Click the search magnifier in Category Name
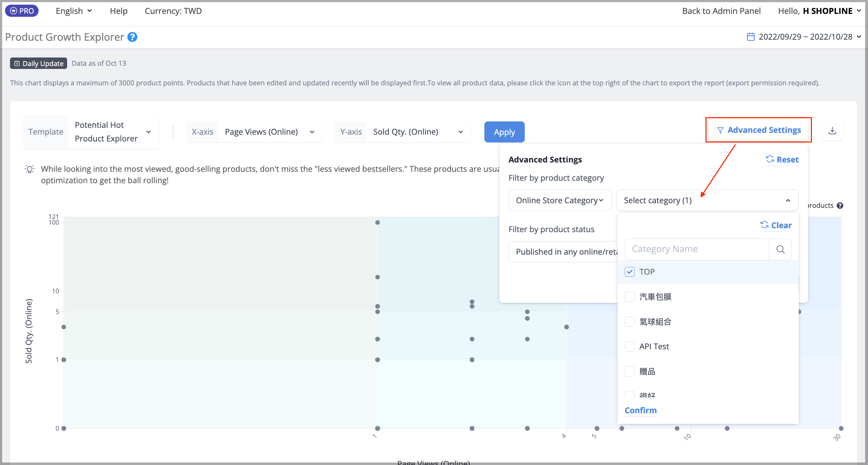This screenshot has width=868, height=465. 780,249
